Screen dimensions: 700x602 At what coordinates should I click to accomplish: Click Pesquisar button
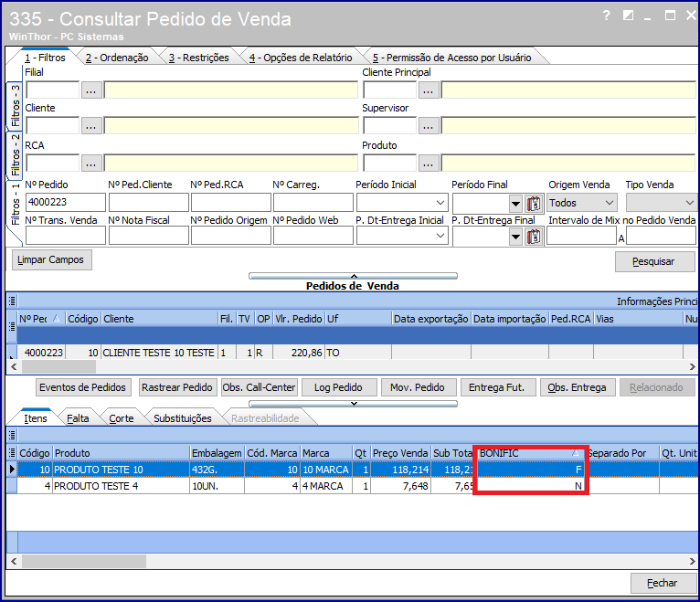[x=655, y=261]
